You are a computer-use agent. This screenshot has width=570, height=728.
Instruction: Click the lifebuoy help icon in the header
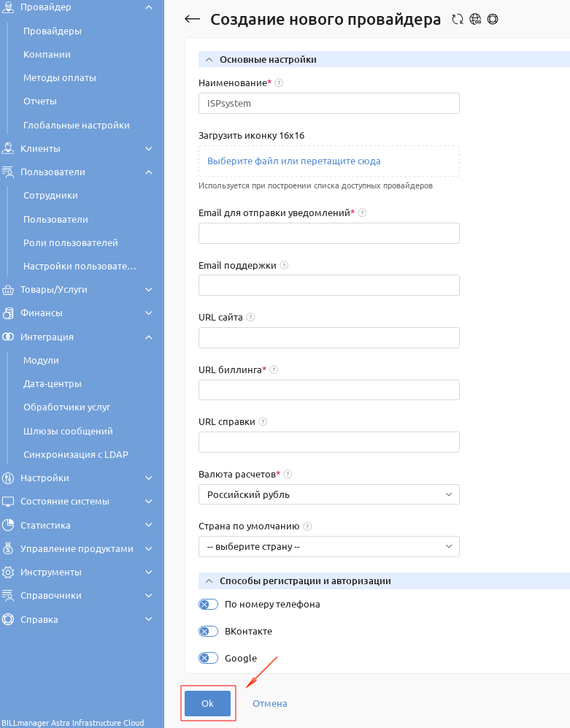point(493,19)
